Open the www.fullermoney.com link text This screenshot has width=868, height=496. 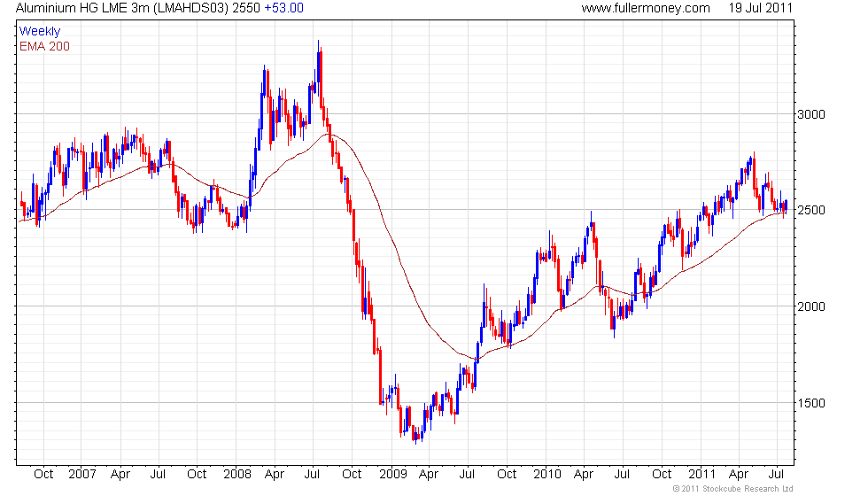646,8
